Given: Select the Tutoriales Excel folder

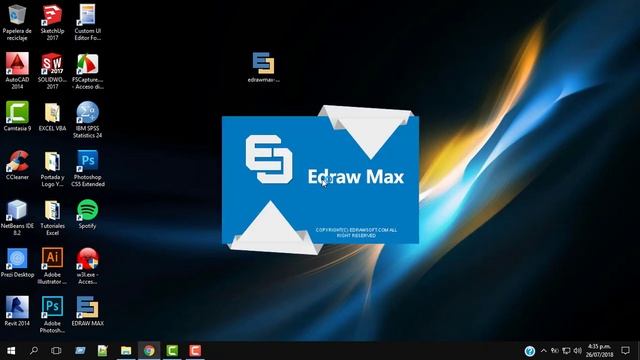Looking at the screenshot, I should point(52,217).
